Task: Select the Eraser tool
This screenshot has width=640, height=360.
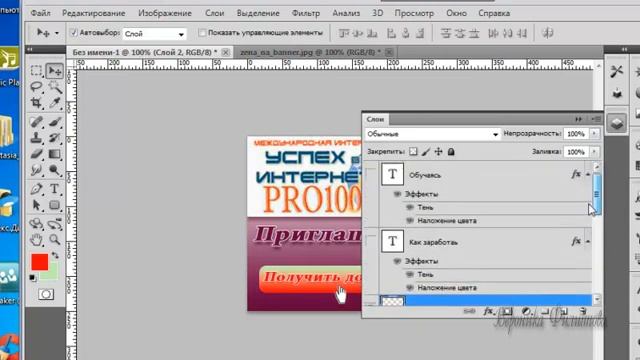Action: pyautogui.click(x=36, y=153)
